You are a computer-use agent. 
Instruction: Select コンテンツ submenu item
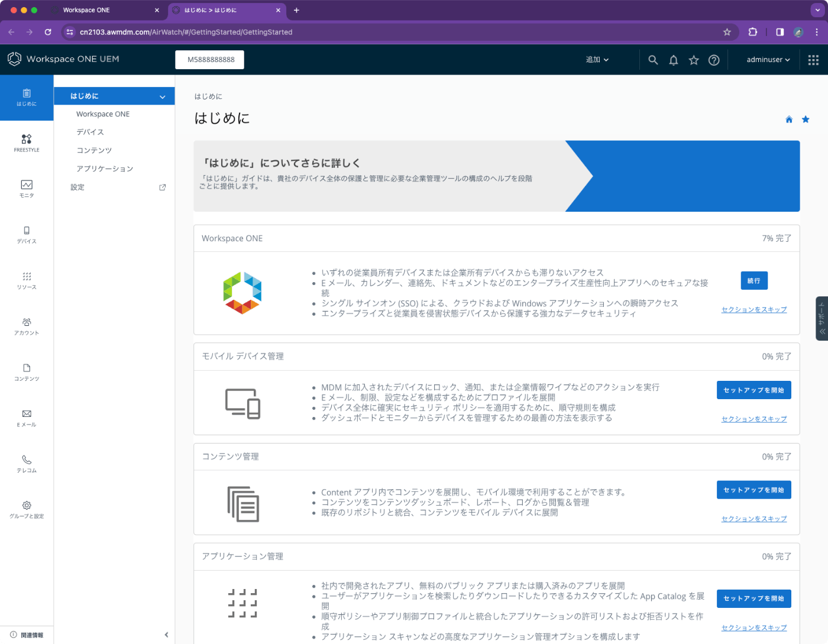[x=94, y=151]
